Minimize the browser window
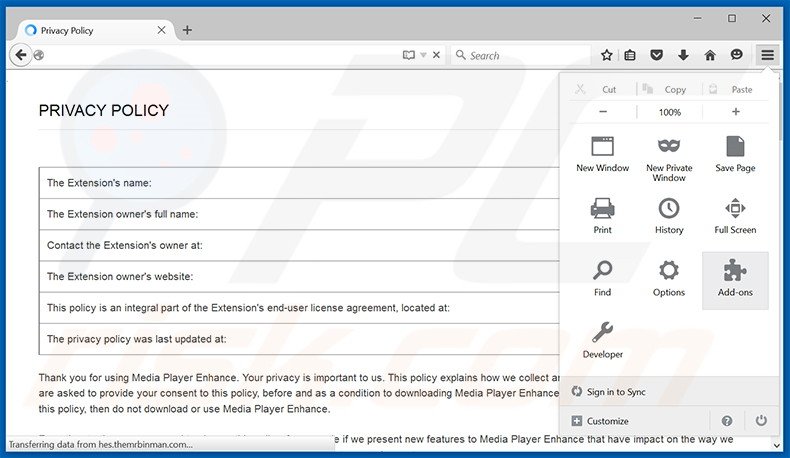 (x=697, y=18)
